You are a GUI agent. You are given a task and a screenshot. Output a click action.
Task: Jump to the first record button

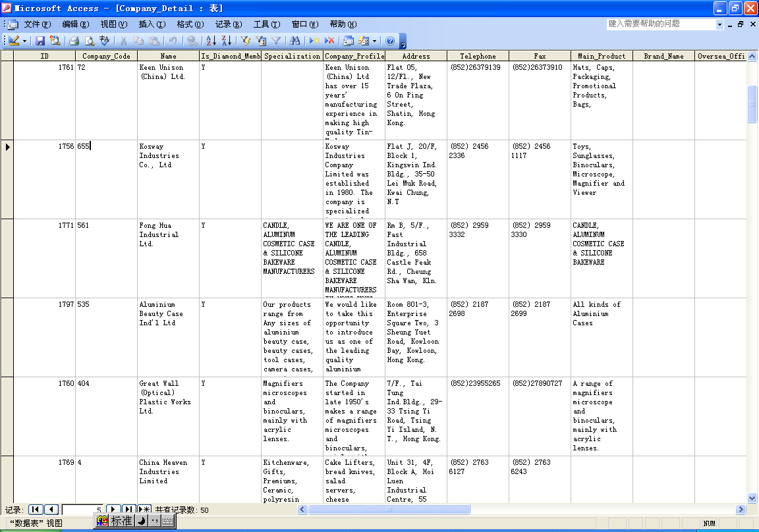click(x=36, y=510)
